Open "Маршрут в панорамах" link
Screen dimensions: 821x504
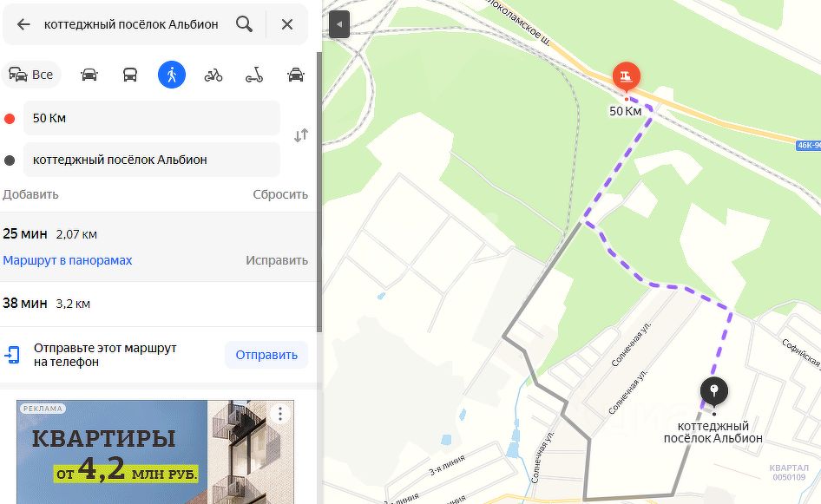click(x=68, y=260)
